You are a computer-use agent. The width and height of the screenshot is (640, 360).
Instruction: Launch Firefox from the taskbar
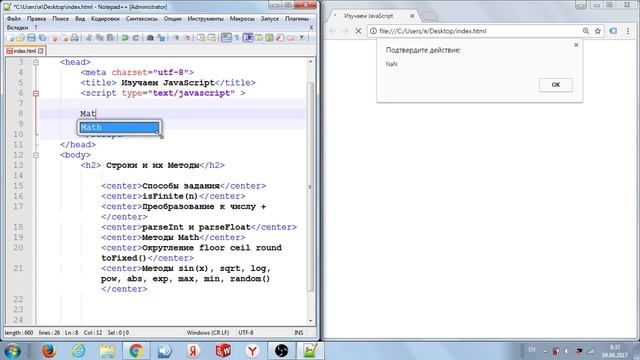coord(49,351)
